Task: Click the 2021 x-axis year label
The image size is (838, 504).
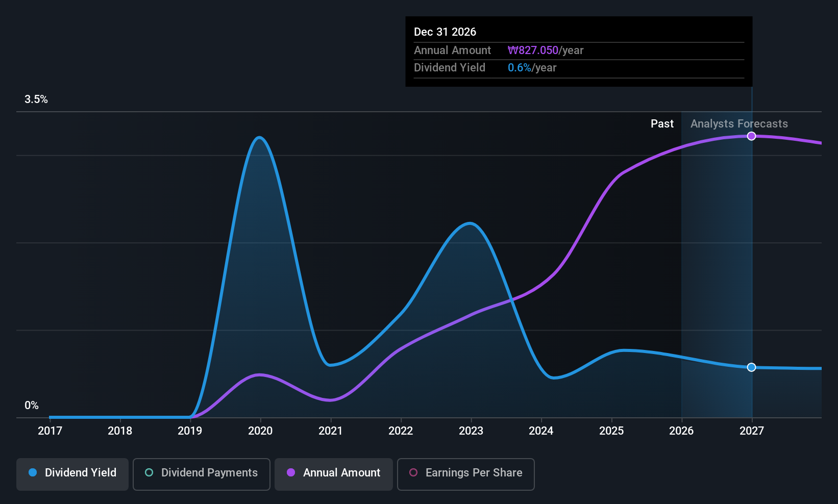Action: [331, 431]
